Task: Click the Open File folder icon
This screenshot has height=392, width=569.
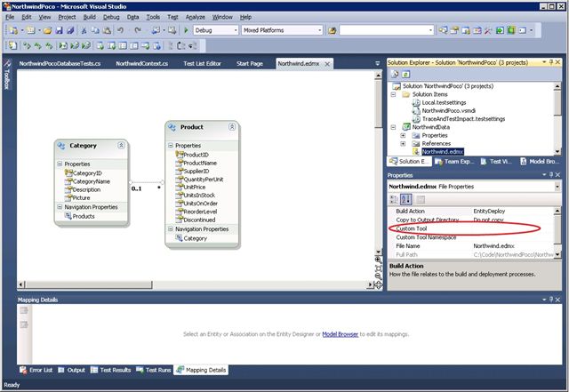Action: pyautogui.click(x=47, y=30)
